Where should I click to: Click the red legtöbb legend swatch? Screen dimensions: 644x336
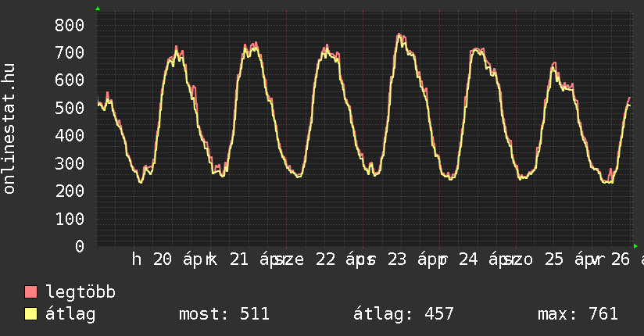click(31, 293)
